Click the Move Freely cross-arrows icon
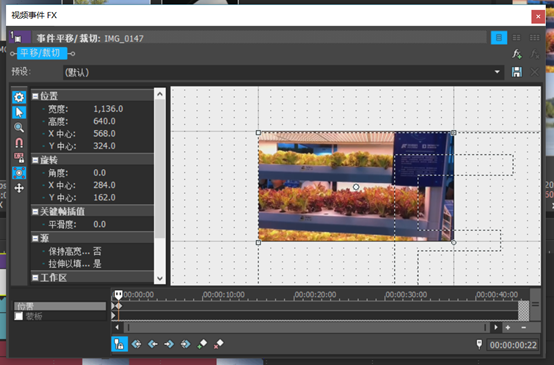The width and height of the screenshot is (554, 365). point(19,188)
